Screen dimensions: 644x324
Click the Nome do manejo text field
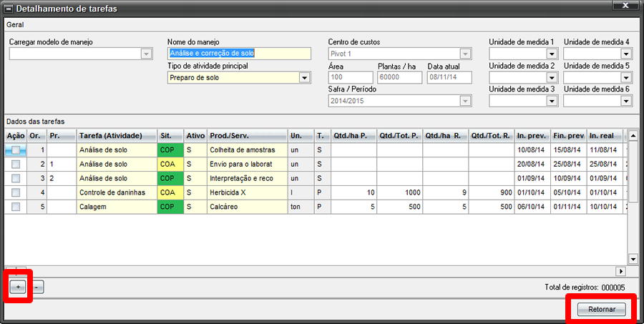point(239,53)
